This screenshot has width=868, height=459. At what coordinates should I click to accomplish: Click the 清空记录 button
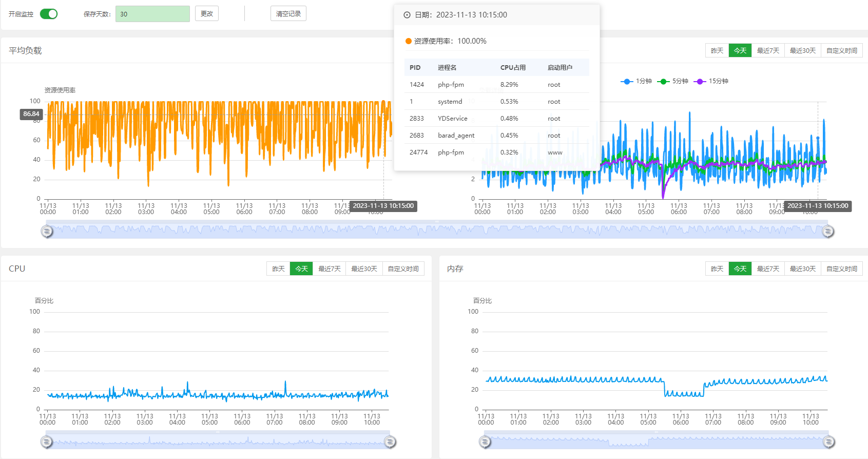[x=288, y=13]
